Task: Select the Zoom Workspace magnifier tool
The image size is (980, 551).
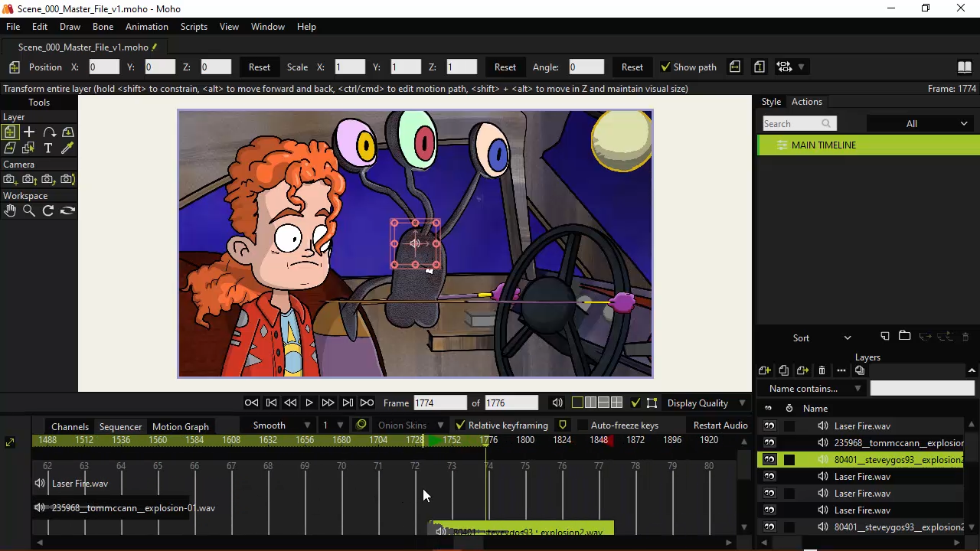Action: pos(29,210)
